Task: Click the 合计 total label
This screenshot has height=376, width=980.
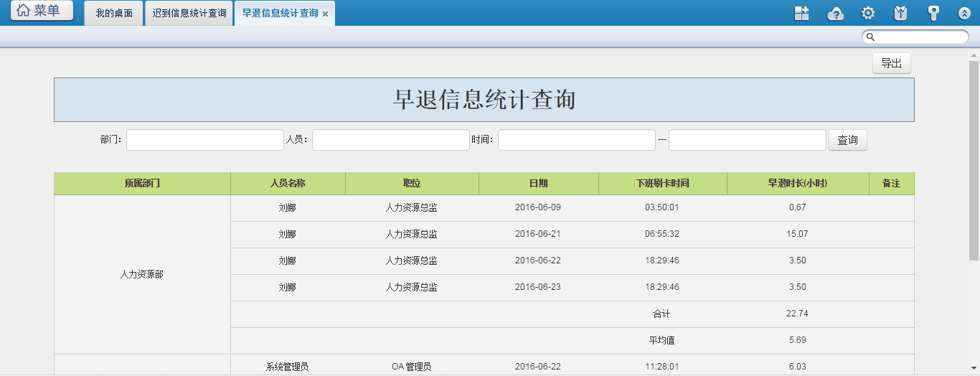Action: [662, 314]
